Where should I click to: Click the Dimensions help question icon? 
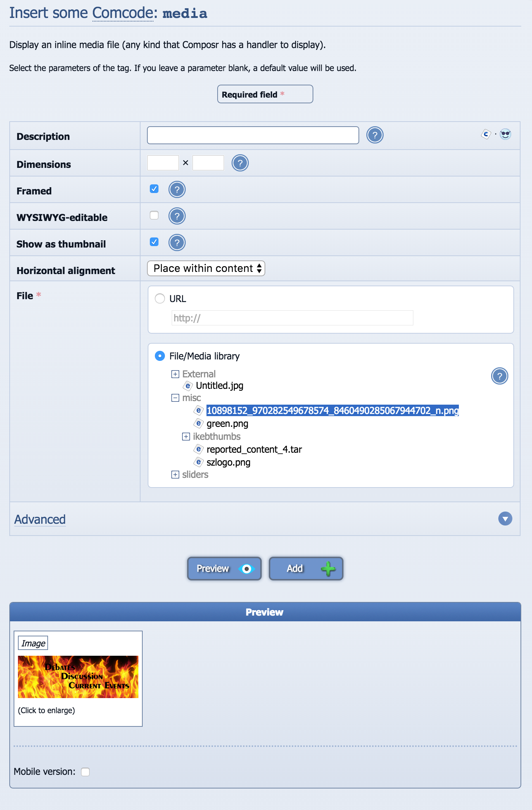click(x=240, y=163)
